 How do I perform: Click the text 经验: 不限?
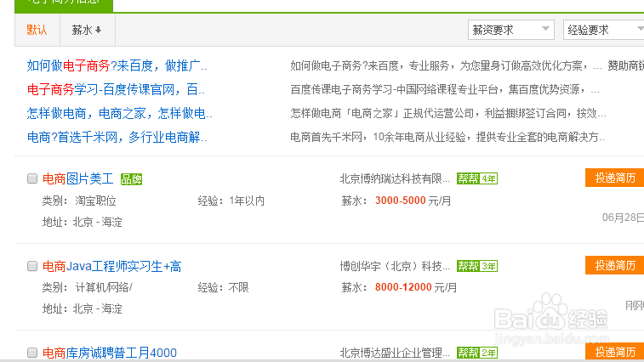(224, 287)
